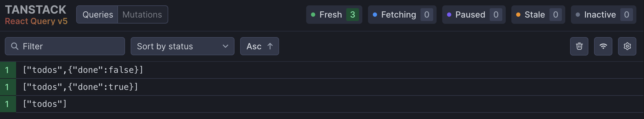Switch sort order with Asc button
Image resolution: width=644 pixels, height=119 pixels.
[x=259, y=46]
